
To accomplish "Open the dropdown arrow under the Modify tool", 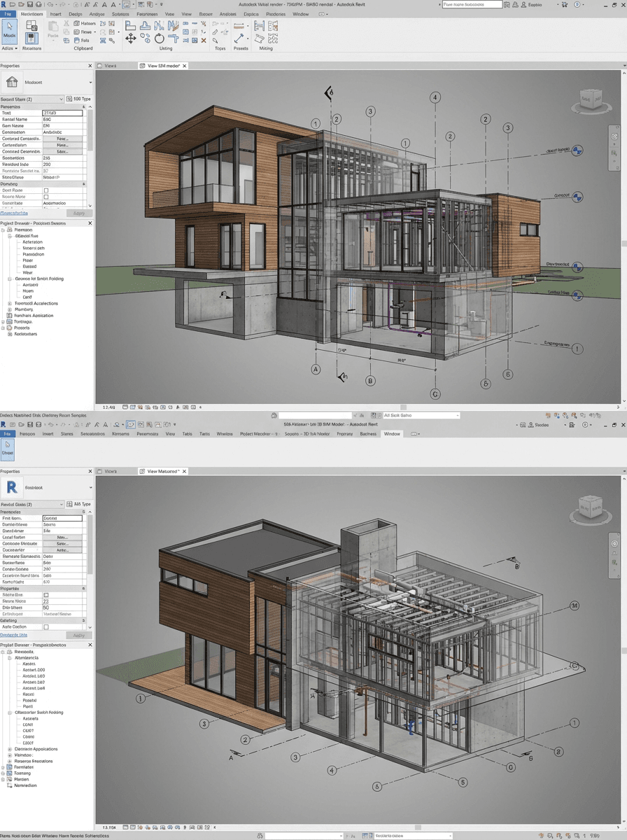I will (16, 49).
